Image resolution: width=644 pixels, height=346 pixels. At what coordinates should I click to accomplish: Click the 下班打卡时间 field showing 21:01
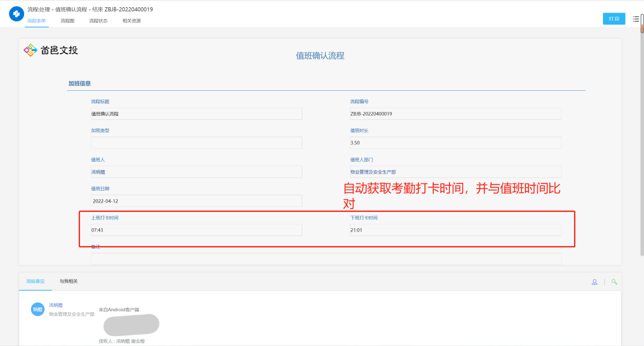455,230
